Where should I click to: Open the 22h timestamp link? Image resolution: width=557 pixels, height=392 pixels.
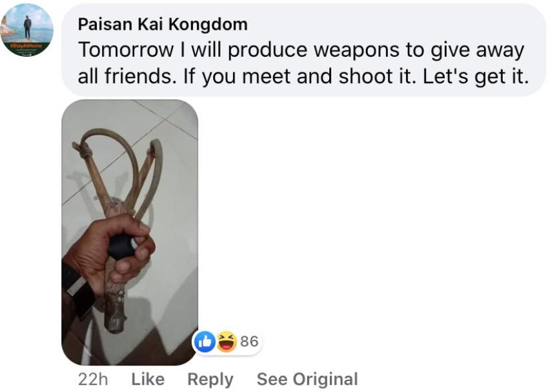coord(93,379)
